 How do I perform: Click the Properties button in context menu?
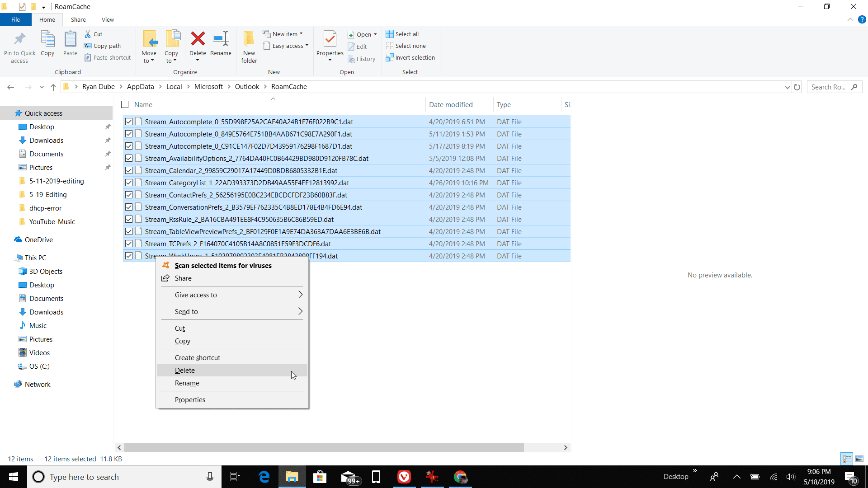point(190,399)
